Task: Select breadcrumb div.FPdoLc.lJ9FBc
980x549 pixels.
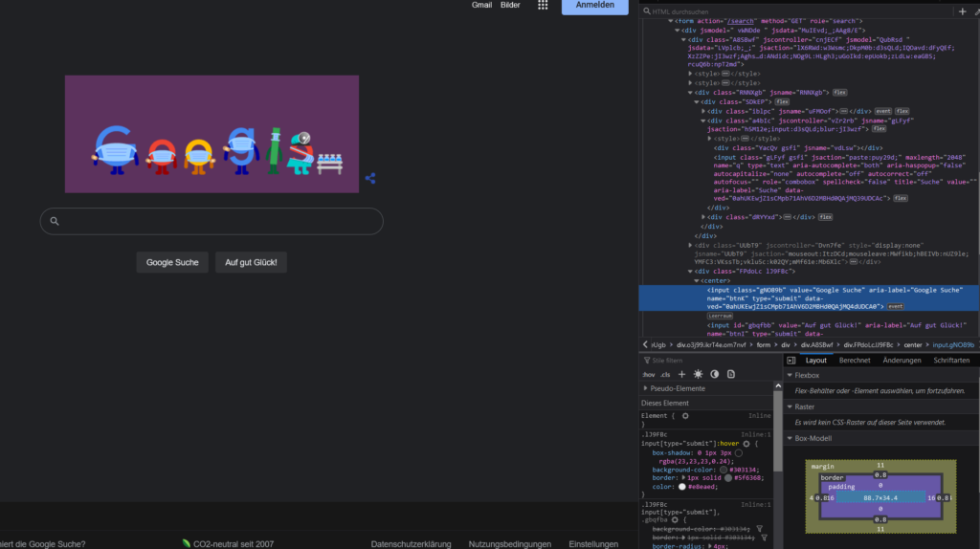Action: click(868, 344)
